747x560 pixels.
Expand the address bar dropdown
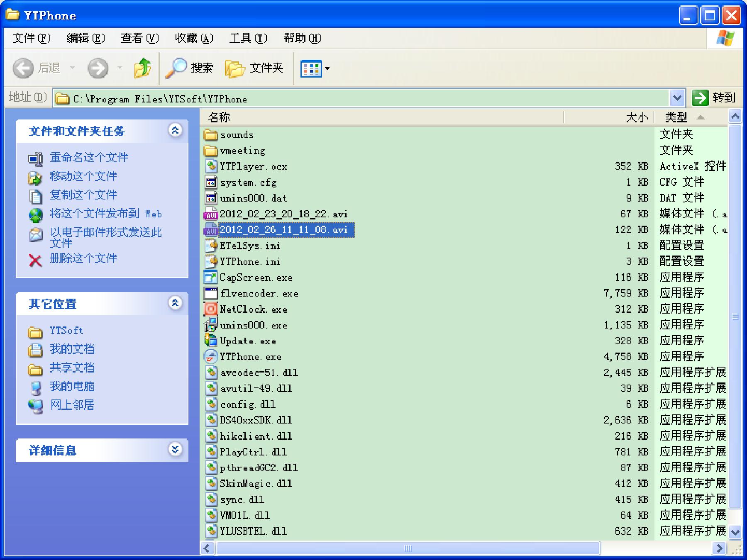coord(677,98)
